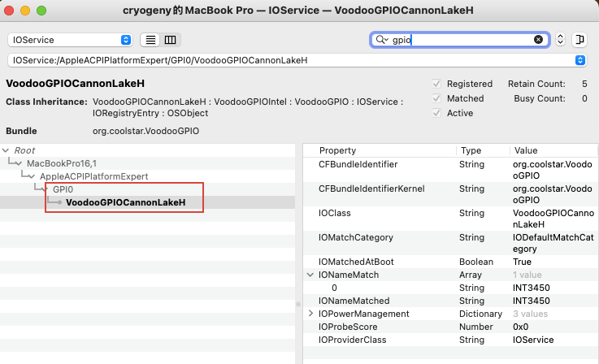
Task: Select the IOMatchCategory property row
Action: (450, 243)
